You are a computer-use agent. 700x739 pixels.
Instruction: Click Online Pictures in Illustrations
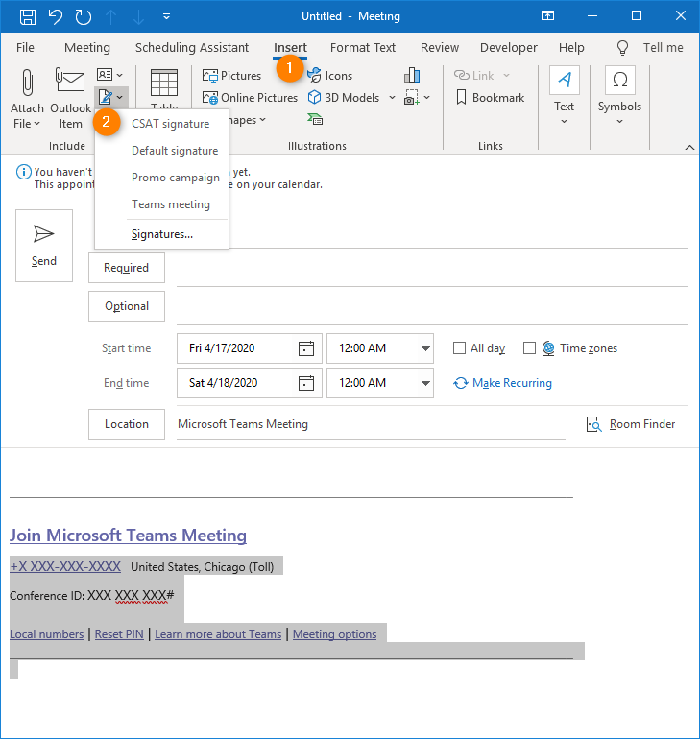pyautogui.click(x=250, y=98)
